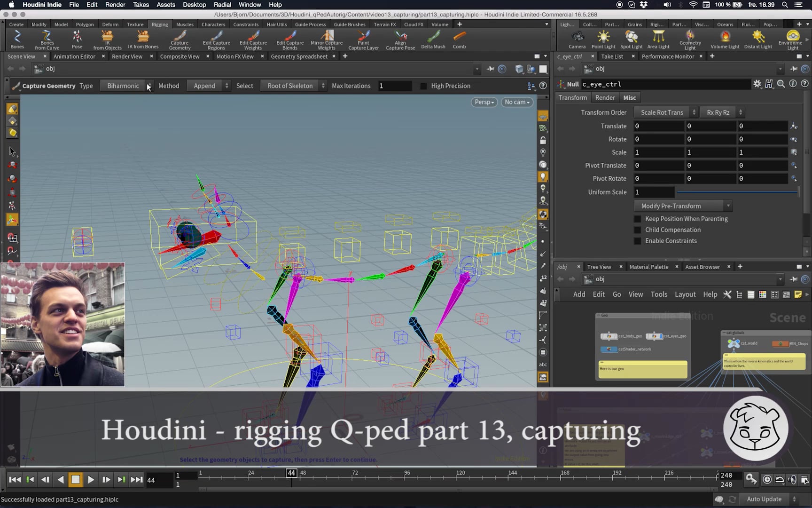Activate the IK from Bones tool

pyautogui.click(x=143, y=40)
